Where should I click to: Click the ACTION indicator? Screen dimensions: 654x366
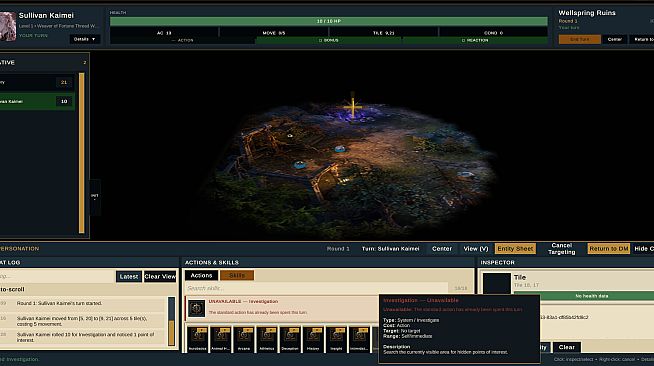183,40
